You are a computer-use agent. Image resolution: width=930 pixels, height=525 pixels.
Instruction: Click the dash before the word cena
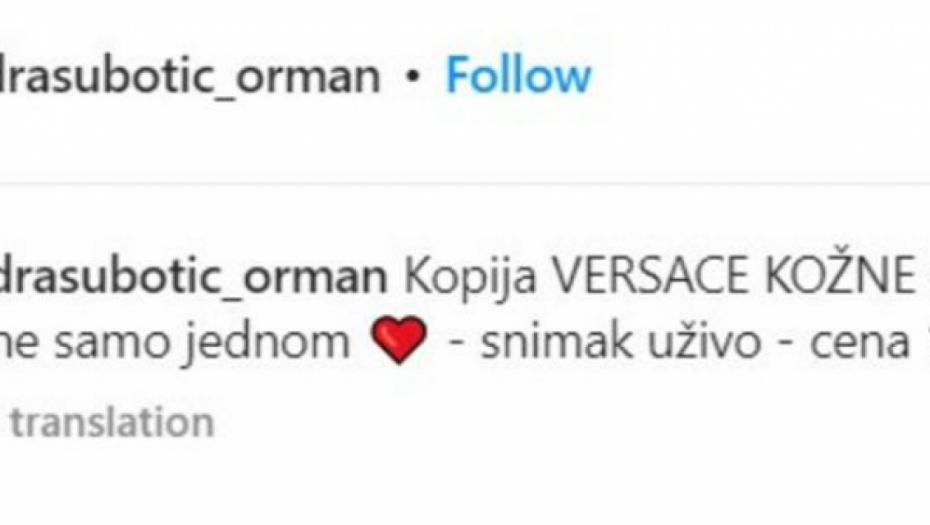tap(785, 343)
